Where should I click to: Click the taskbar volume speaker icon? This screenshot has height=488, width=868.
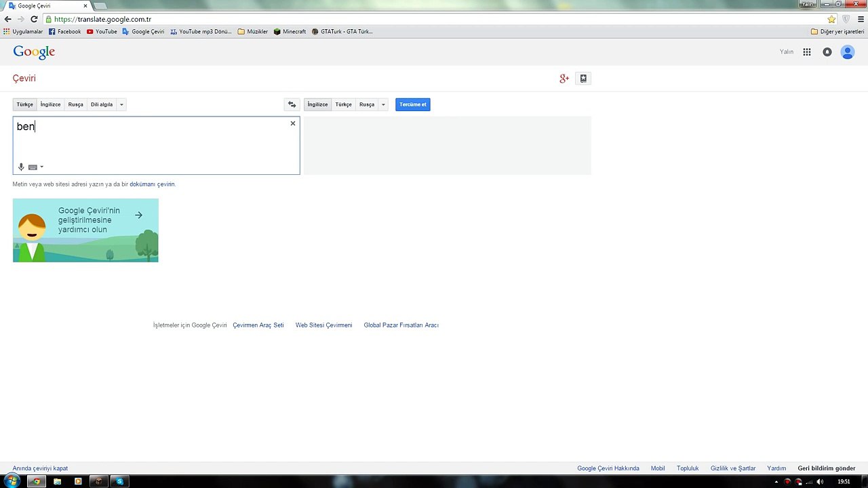click(x=820, y=481)
